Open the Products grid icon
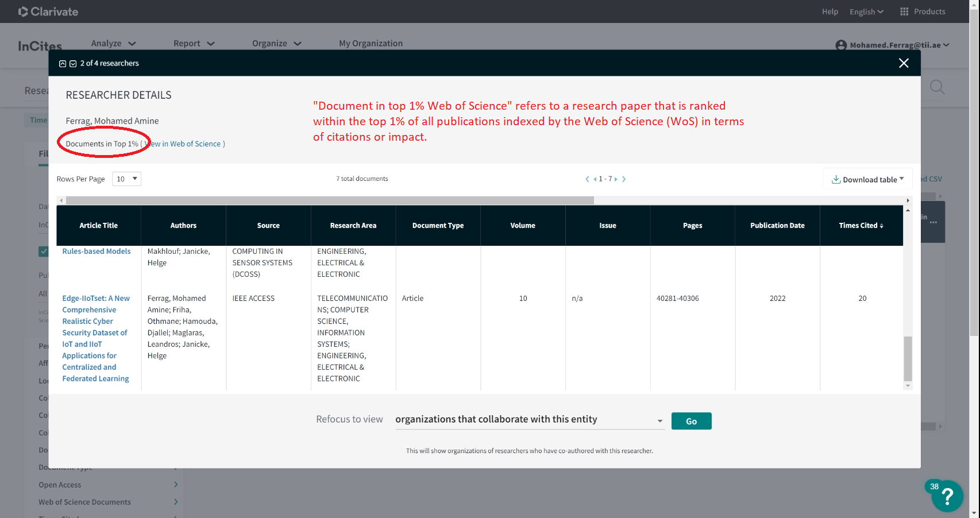 [904, 11]
